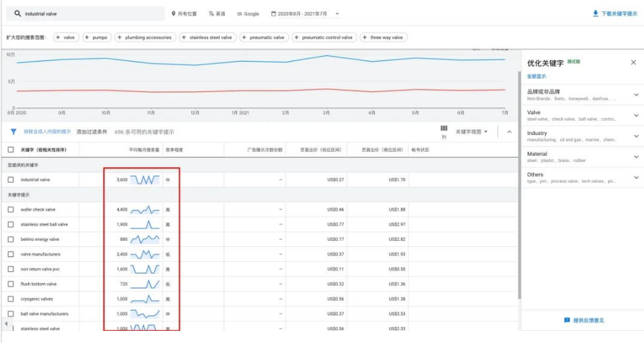Screen dimensions: 644x343
Task: Click the search magnifier icon
Action: click(x=17, y=13)
